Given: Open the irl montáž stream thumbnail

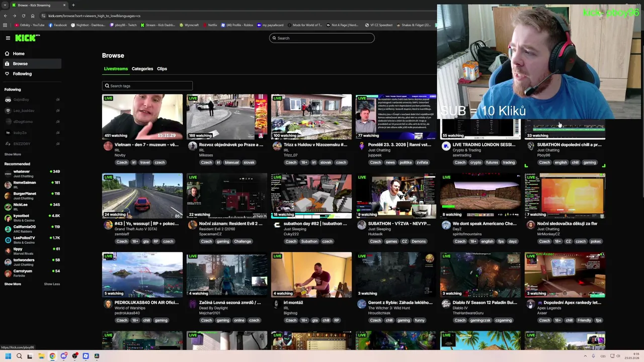Looking at the screenshot, I should pyautogui.click(x=311, y=275).
